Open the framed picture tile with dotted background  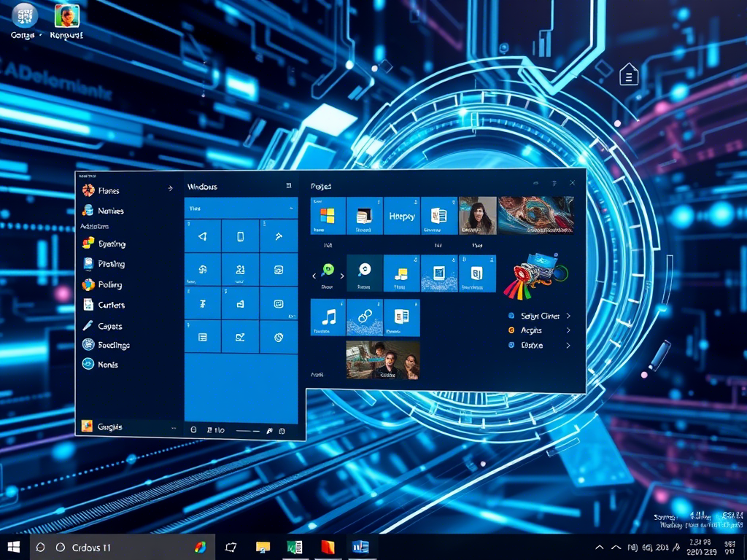coord(438,273)
